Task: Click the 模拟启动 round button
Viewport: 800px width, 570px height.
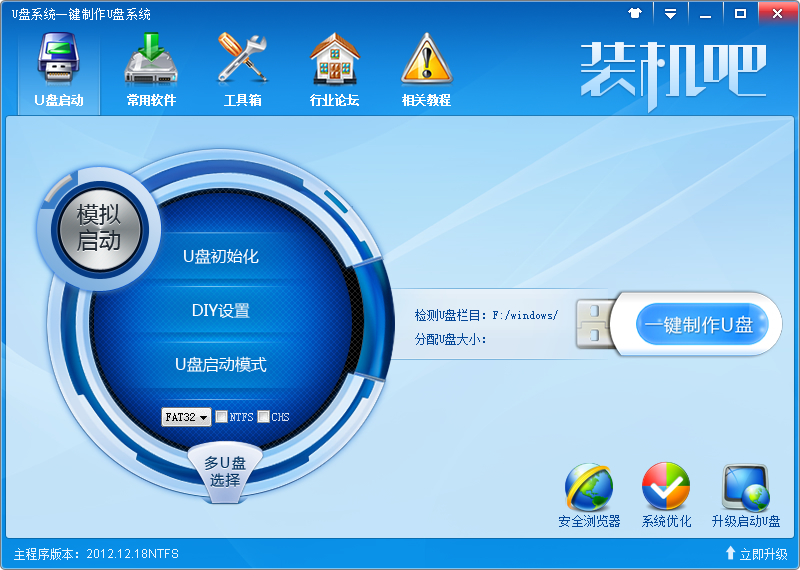Action: [99, 228]
